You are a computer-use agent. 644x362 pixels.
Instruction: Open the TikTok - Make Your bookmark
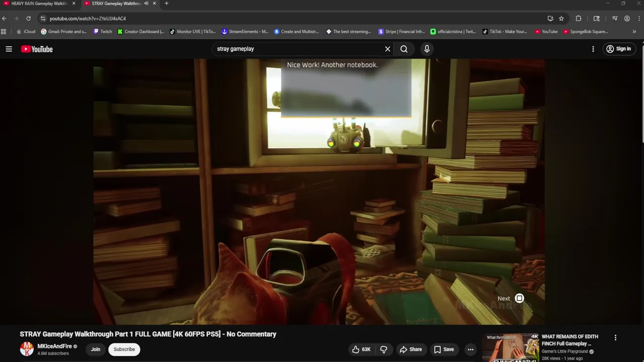[x=505, y=32]
